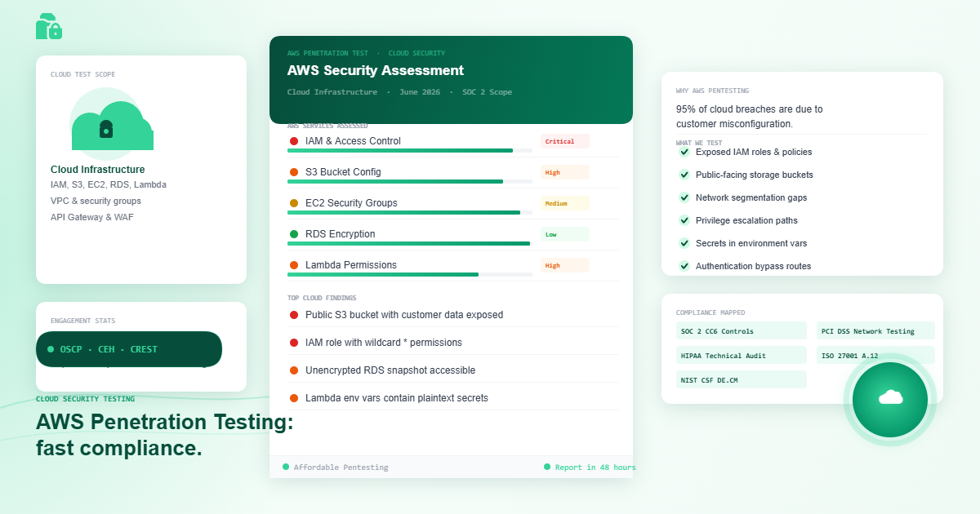Click High badge on Lambda Permissions row
Screen dimensions: 980x514
click(564, 265)
